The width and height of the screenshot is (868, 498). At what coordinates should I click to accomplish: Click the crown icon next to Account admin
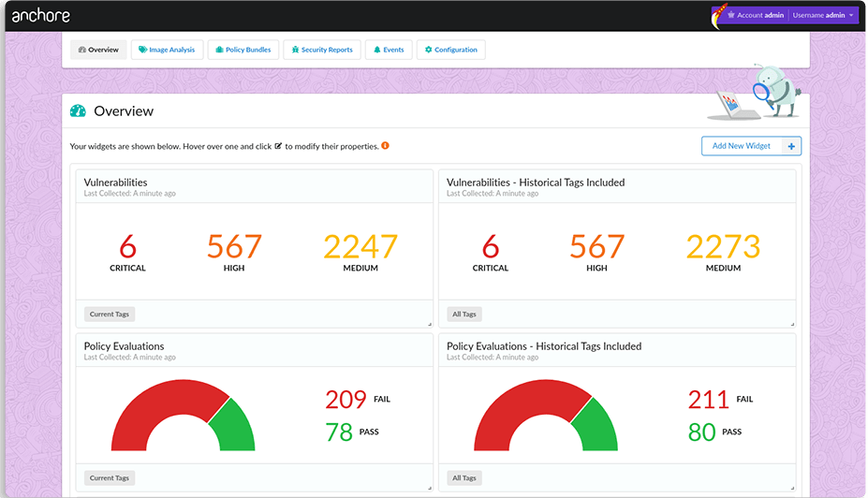[x=730, y=16]
